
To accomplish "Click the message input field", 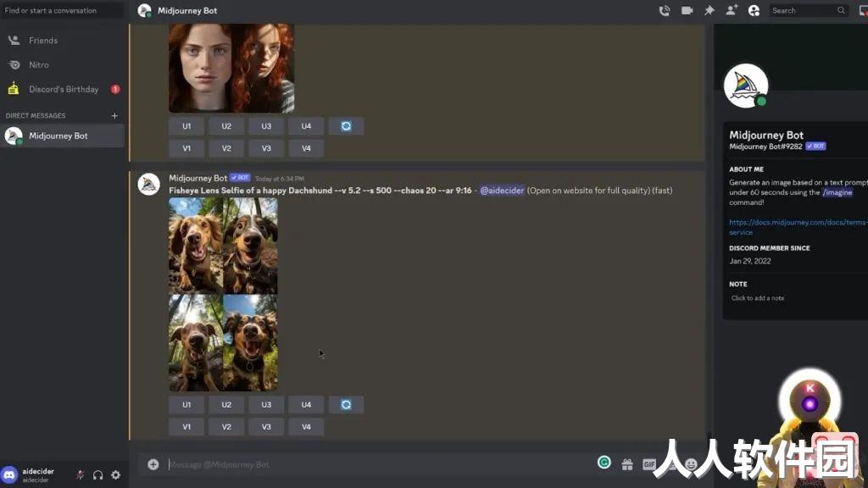I will [x=376, y=464].
